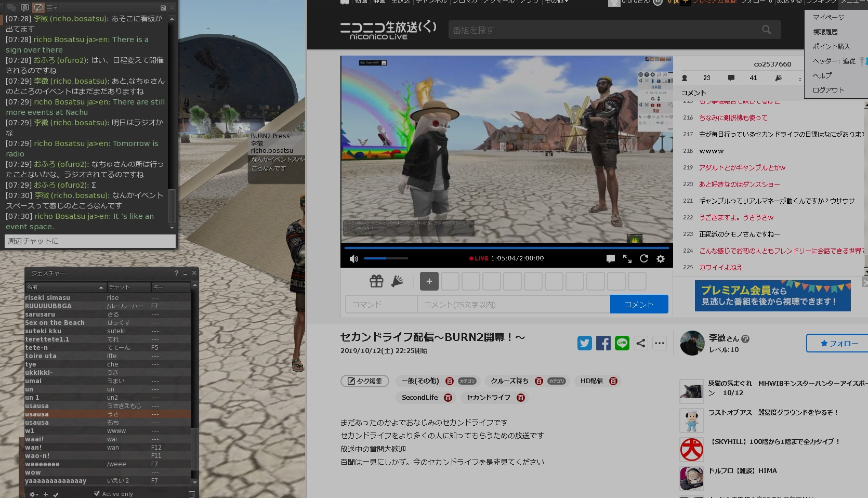Select the yaaaaaaaaaaaaay gesture row
The height and width of the screenshot is (498, 868).
pos(108,481)
